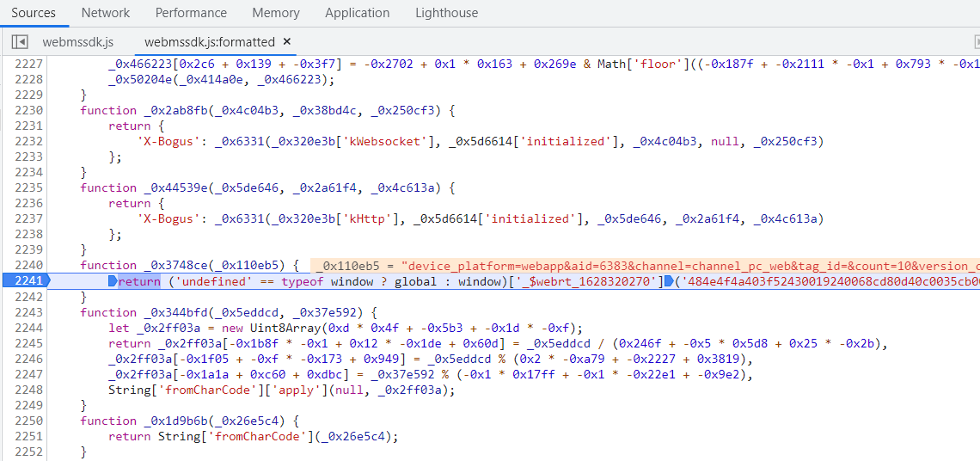Open the Memory panel tab
Viewport: 980px width, 461px height.
276,13
